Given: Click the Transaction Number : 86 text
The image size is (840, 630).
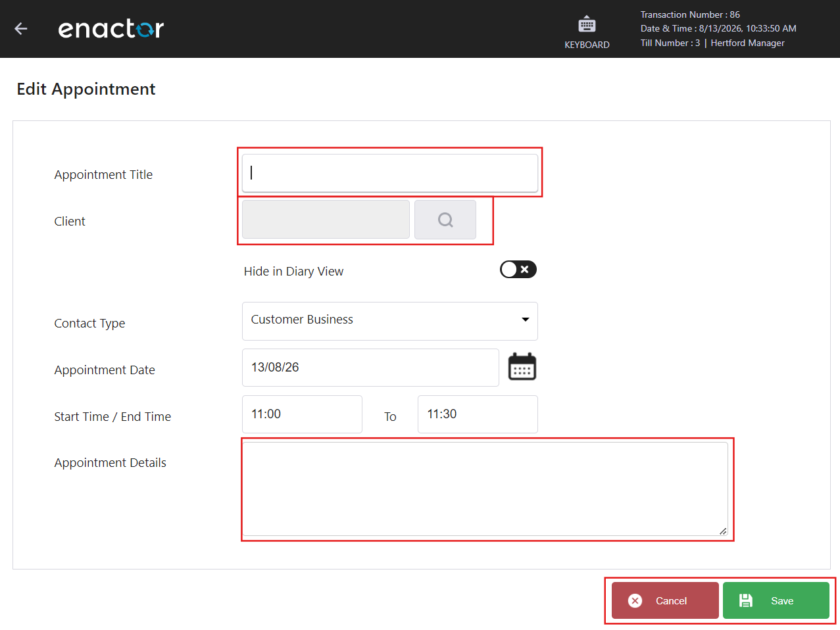Looking at the screenshot, I should (x=690, y=14).
